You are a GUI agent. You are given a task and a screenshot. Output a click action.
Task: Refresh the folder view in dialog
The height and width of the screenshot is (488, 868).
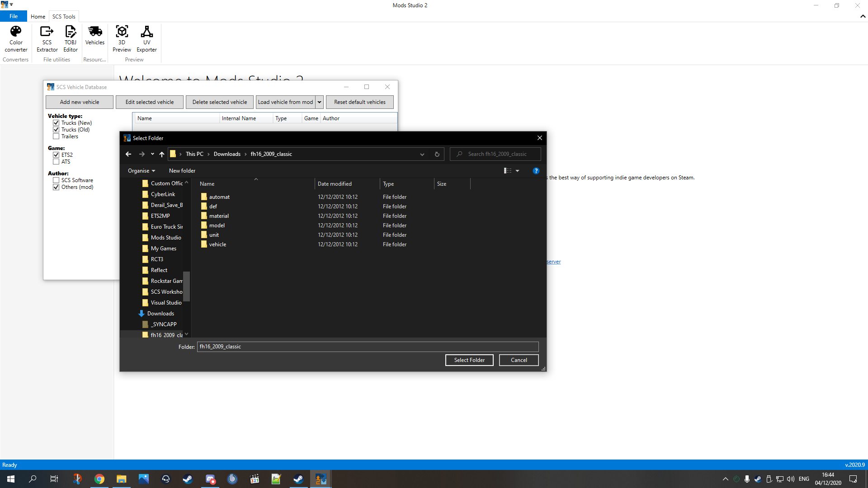tap(437, 154)
